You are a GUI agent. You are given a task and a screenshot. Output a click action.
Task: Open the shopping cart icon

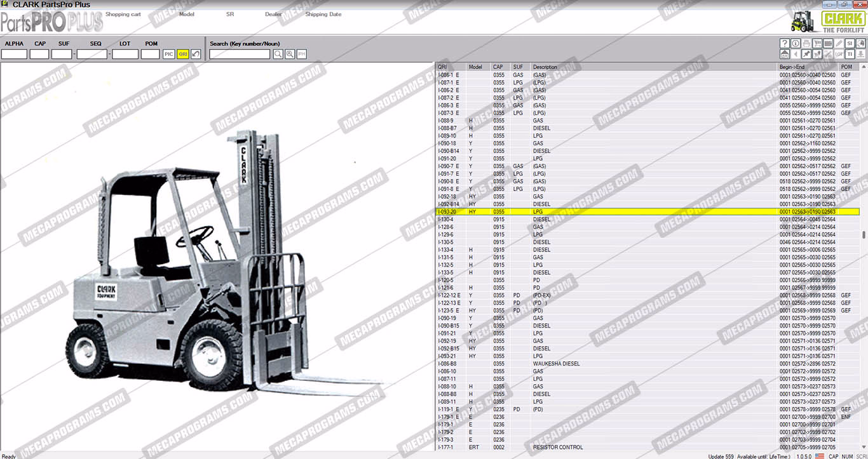coord(817,43)
